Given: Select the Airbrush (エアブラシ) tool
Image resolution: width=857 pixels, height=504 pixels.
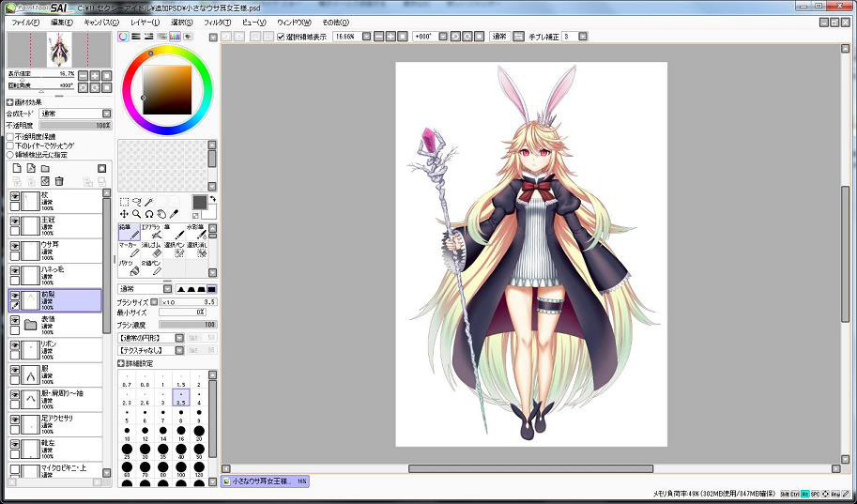Looking at the screenshot, I should point(151,232).
